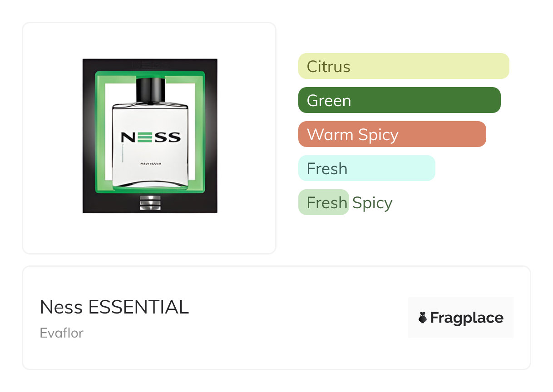The width and height of the screenshot is (553, 392).
Task: Click the word Spicy after the shortest bar
Action: click(372, 203)
